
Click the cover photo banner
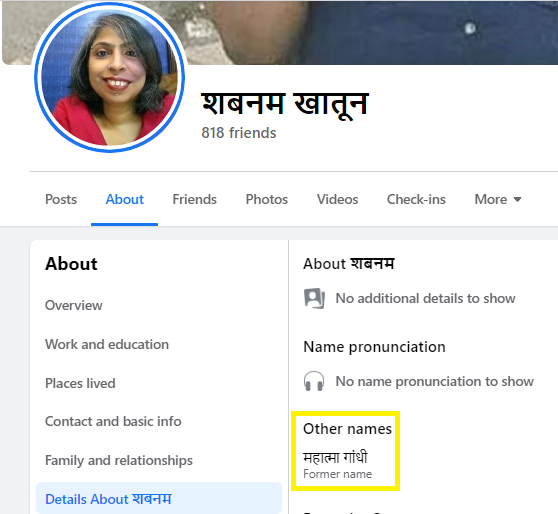point(370,32)
